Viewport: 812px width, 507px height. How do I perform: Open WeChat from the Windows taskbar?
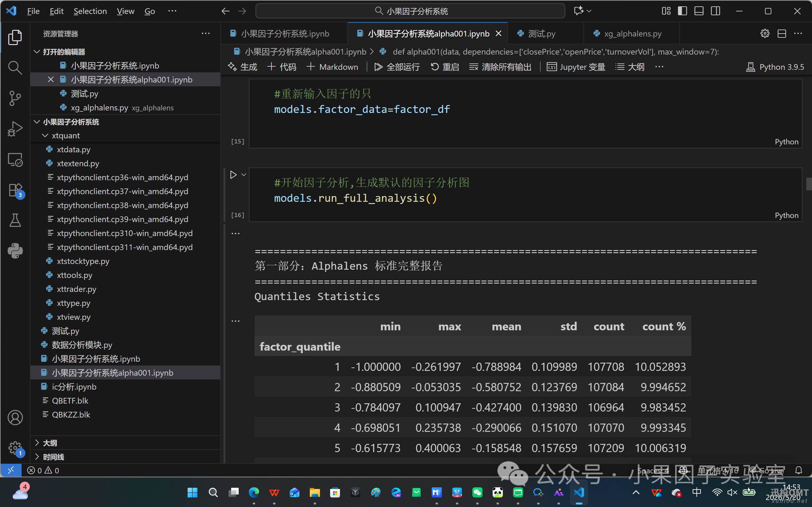tap(477, 492)
